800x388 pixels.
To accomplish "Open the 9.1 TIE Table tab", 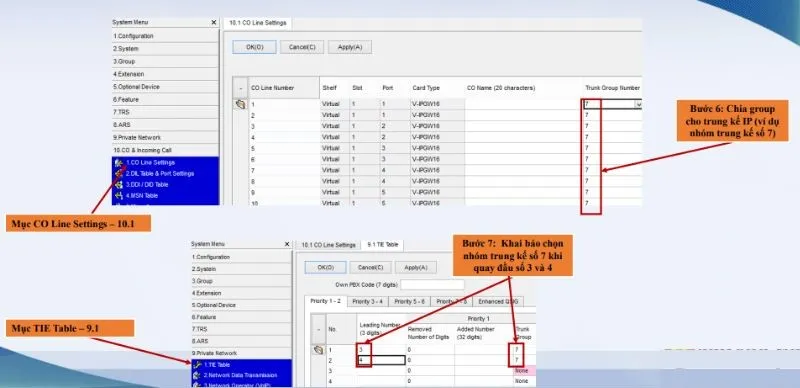I will pos(382,245).
